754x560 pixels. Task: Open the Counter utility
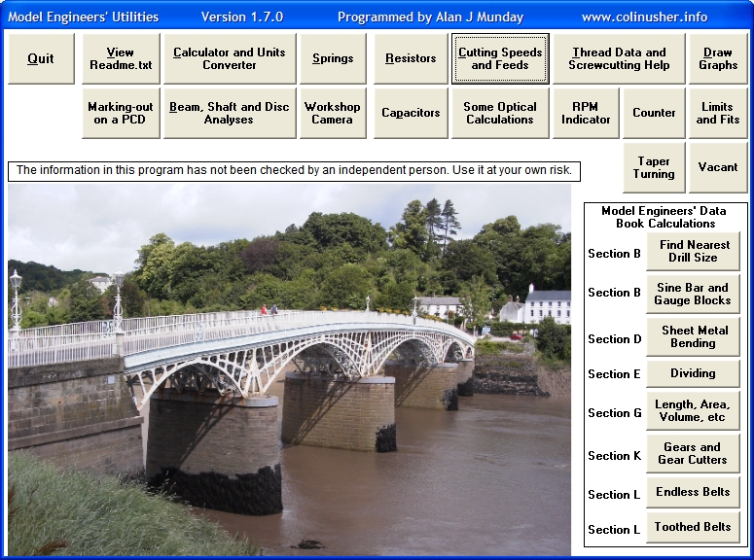click(x=654, y=113)
